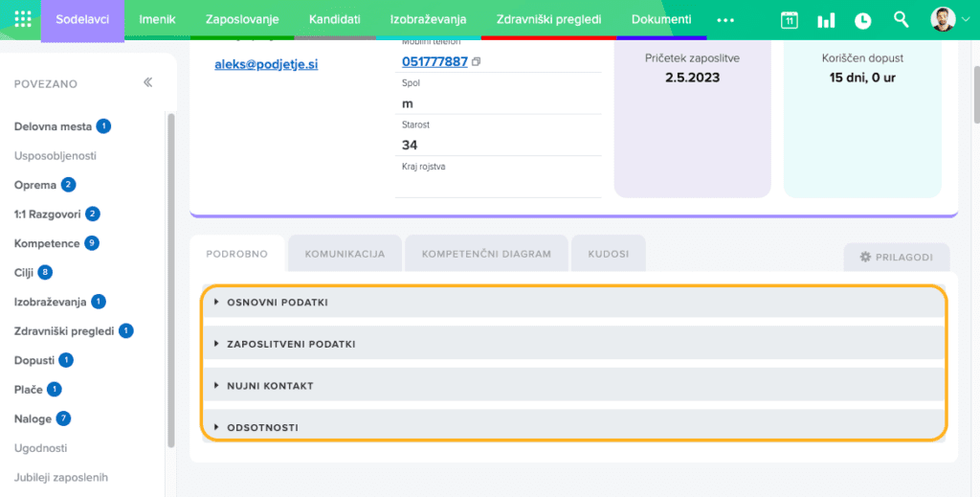The width and height of the screenshot is (980, 497).
Task: Open Kompetence in the sidebar
Action: point(47,243)
